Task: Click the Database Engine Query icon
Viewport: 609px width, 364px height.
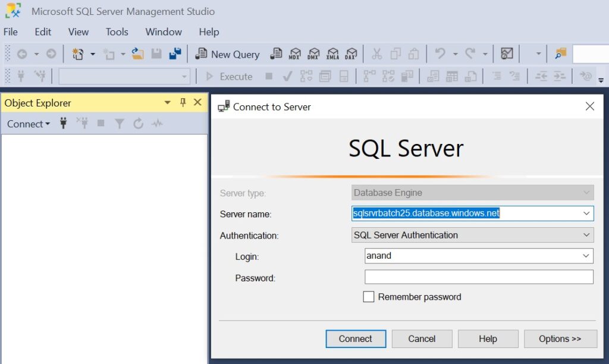Action: 276,54
